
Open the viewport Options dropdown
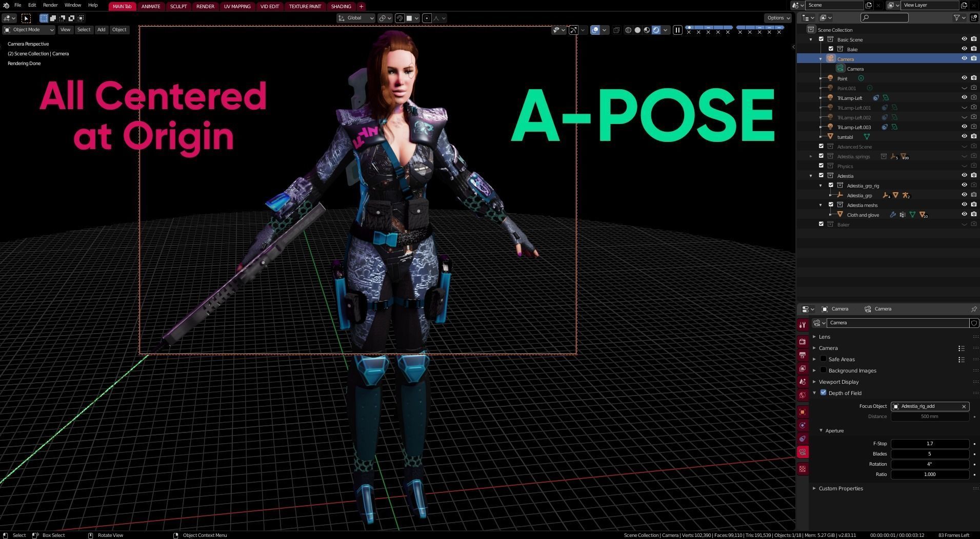click(x=778, y=18)
